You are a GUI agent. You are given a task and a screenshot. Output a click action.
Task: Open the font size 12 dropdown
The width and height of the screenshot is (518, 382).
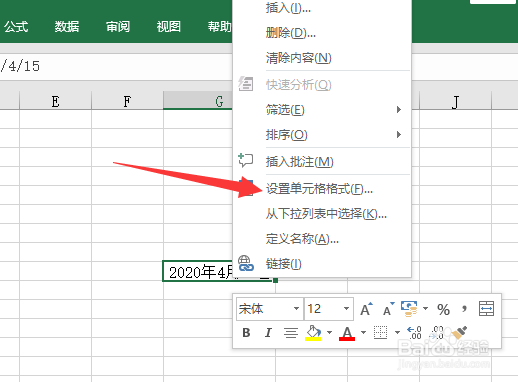(x=346, y=309)
